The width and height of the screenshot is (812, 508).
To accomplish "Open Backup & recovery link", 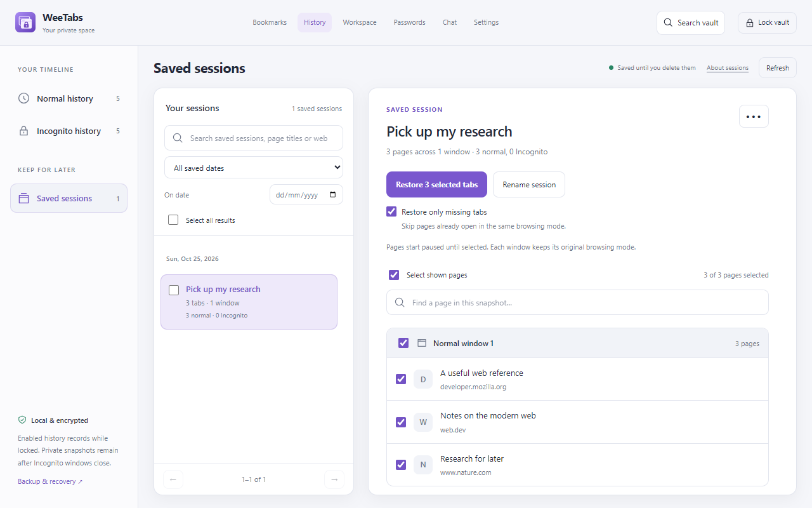I will (x=50, y=481).
